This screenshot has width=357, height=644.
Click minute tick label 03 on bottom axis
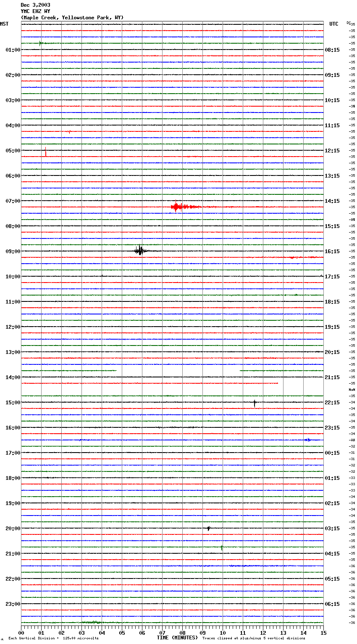[x=81, y=633]
